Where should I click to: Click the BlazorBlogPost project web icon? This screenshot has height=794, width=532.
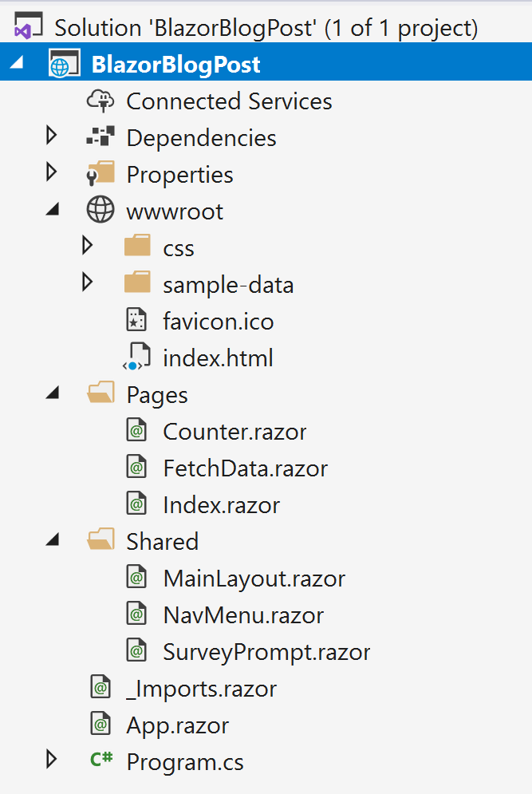[65, 63]
